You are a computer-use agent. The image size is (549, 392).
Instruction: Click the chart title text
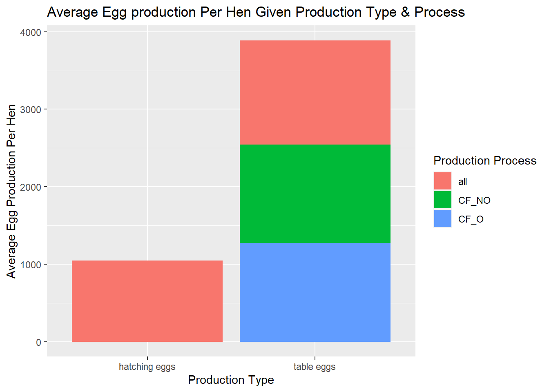[x=256, y=12]
